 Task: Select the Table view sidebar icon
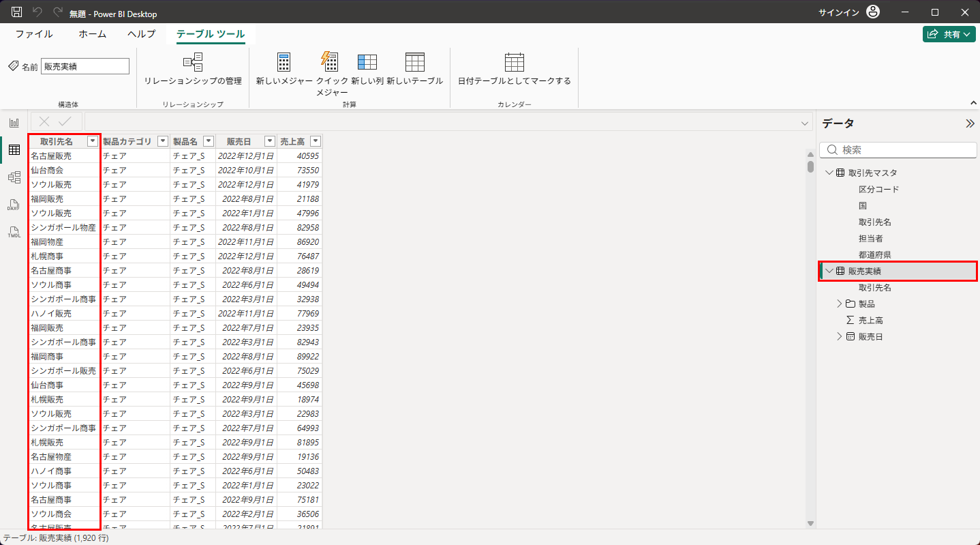[14, 150]
